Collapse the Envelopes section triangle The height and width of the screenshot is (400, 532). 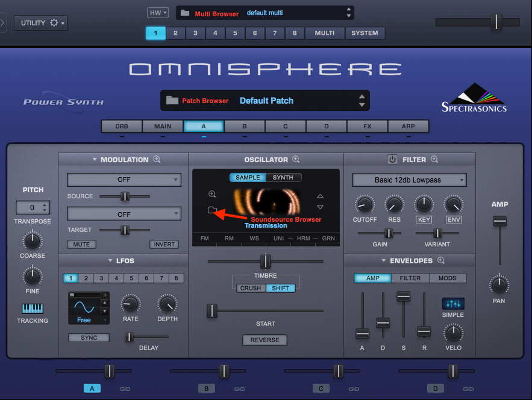(384, 260)
